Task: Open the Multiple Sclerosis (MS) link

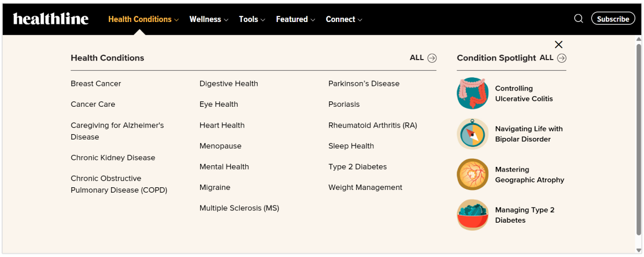Action: coord(239,208)
